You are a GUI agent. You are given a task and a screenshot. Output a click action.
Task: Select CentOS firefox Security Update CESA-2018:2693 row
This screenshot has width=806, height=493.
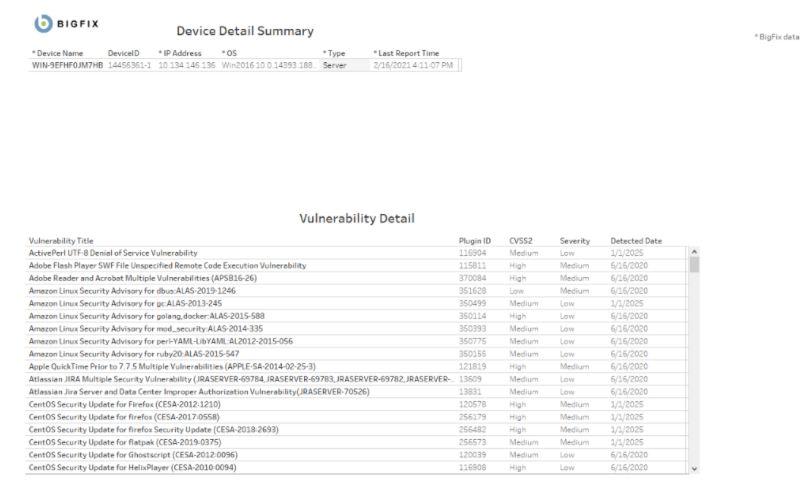pyautogui.click(x=356, y=429)
